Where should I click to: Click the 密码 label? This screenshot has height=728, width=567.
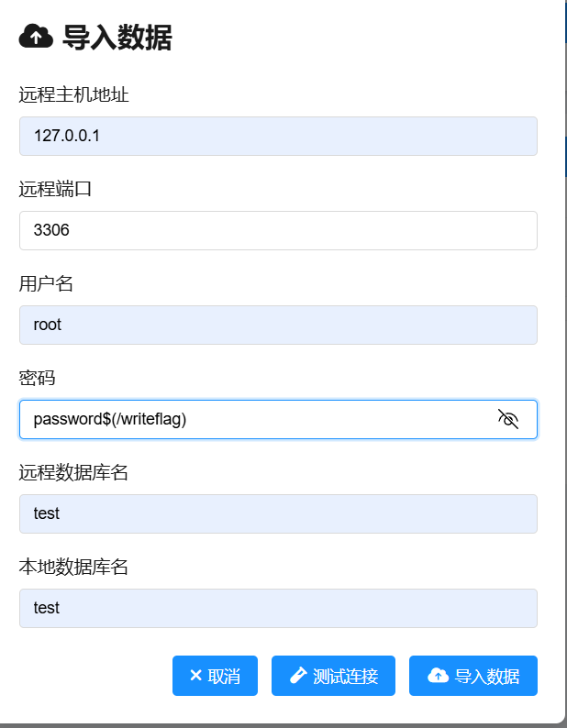38,378
